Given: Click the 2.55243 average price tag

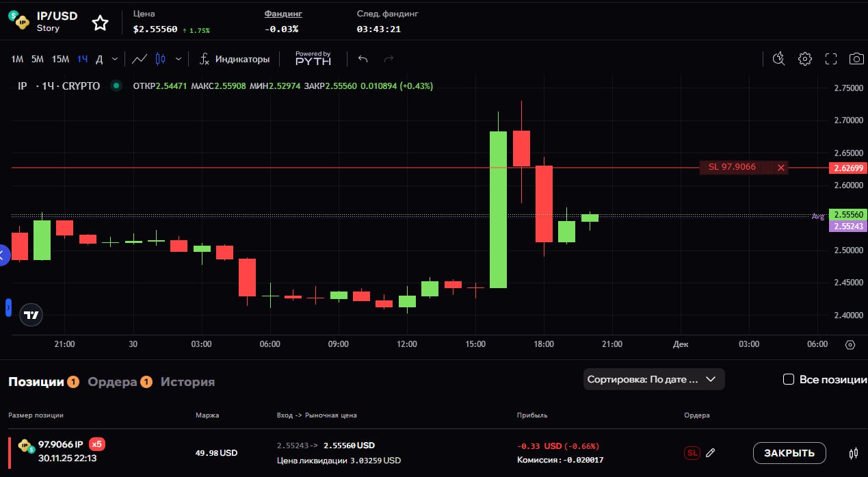Looking at the screenshot, I should 847,227.
